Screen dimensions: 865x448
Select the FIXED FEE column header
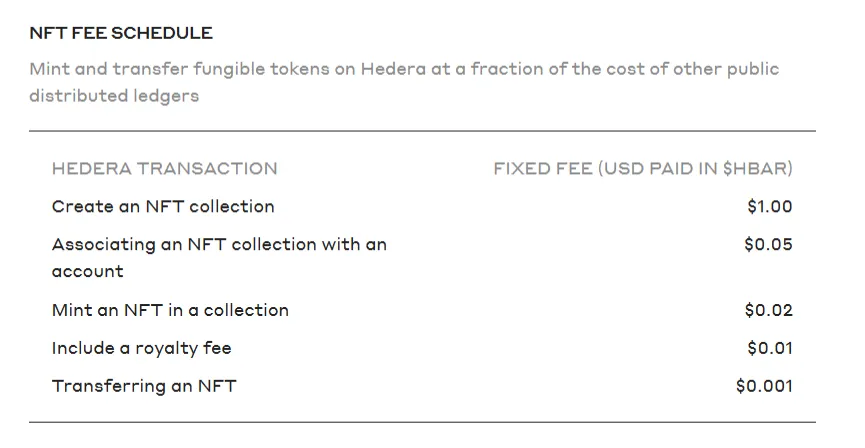642,168
